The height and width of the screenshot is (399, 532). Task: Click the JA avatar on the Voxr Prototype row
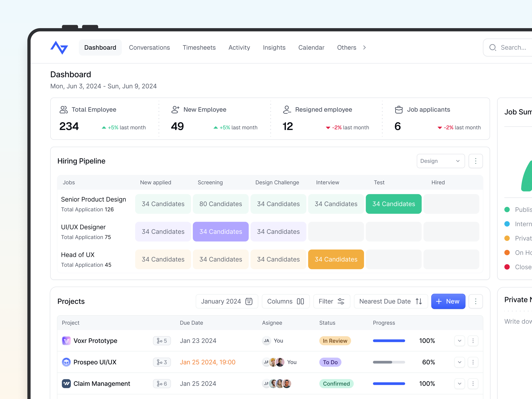pos(266,340)
